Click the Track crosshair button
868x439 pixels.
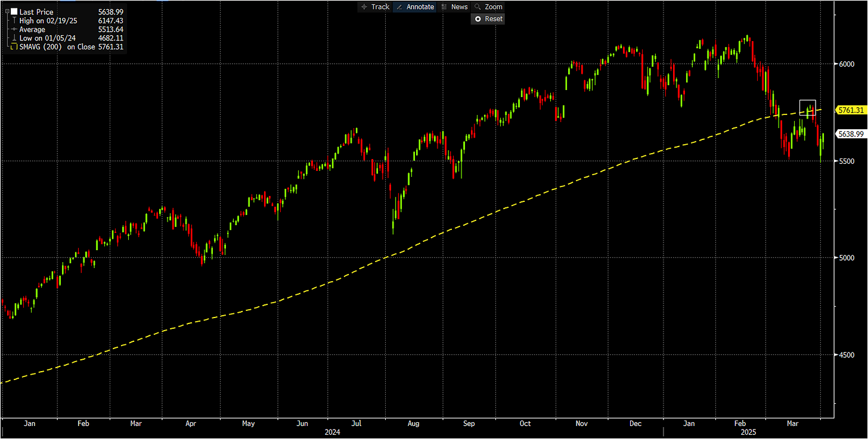(x=375, y=7)
